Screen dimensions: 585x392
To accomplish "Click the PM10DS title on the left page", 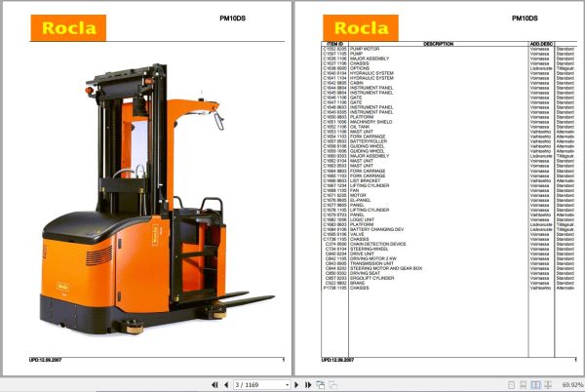I will point(232,19).
